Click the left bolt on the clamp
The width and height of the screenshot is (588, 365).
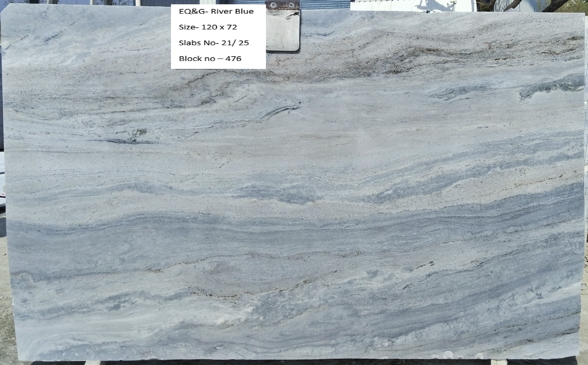[x=273, y=5]
